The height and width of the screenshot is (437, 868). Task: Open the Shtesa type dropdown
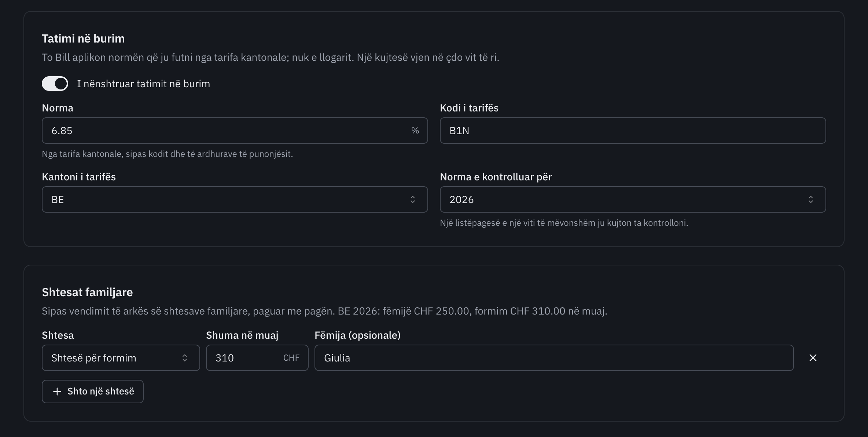click(121, 358)
